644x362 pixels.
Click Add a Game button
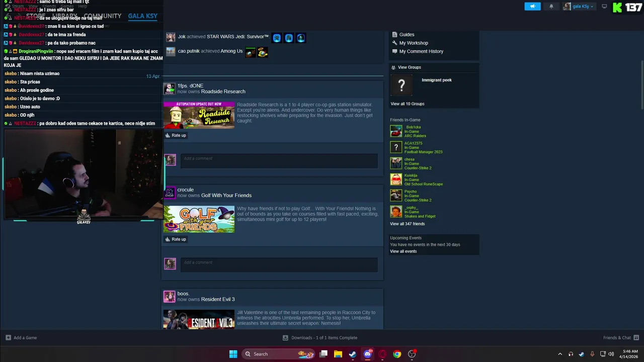[x=21, y=338]
